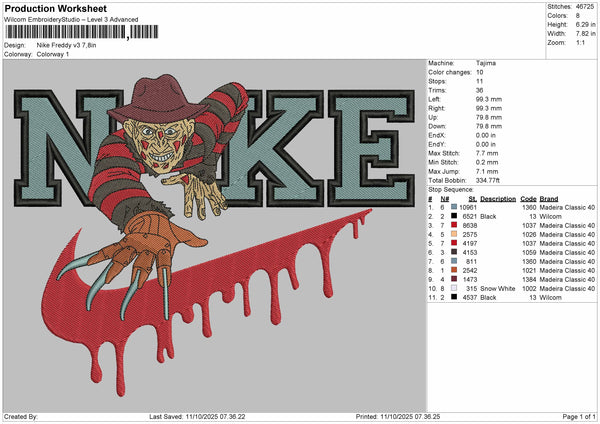The height and width of the screenshot is (424, 600).
Task: Click the maroon swatch in stop row 9
Action: [x=454, y=279]
